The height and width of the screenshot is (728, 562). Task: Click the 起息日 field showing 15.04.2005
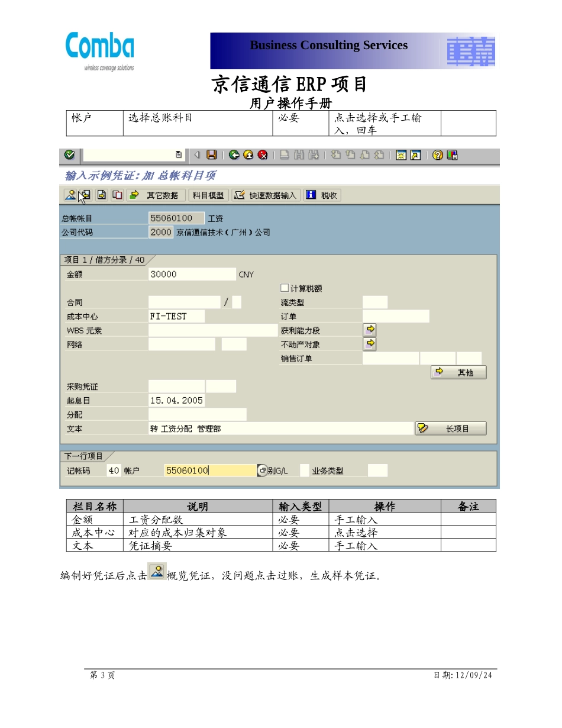pos(177,400)
